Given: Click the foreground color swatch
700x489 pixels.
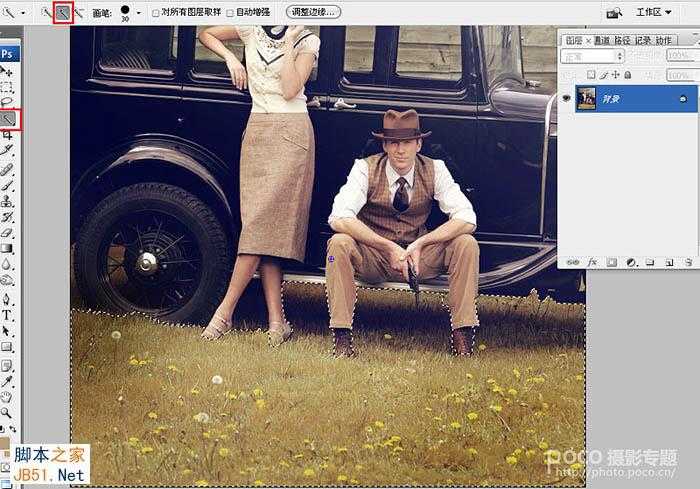Looking at the screenshot, I should pos(4,443).
